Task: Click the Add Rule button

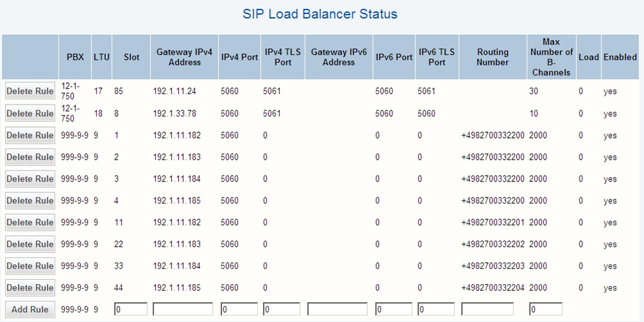Action: pos(30,310)
